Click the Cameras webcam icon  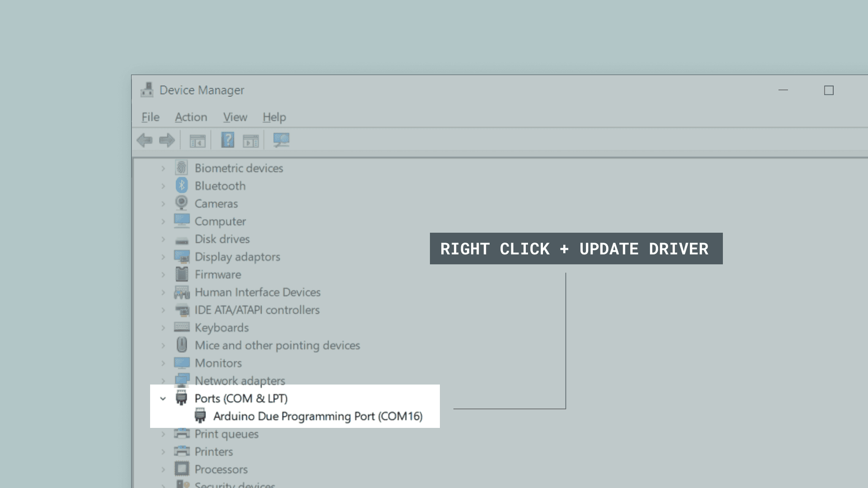pyautogui.click(x=182, y=203)
